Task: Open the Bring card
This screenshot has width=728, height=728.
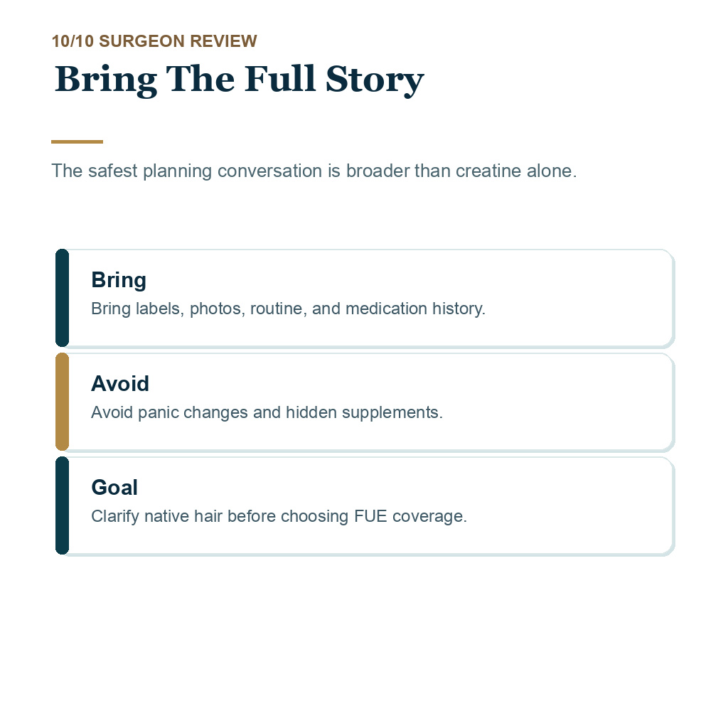Action: coord(365,298)
